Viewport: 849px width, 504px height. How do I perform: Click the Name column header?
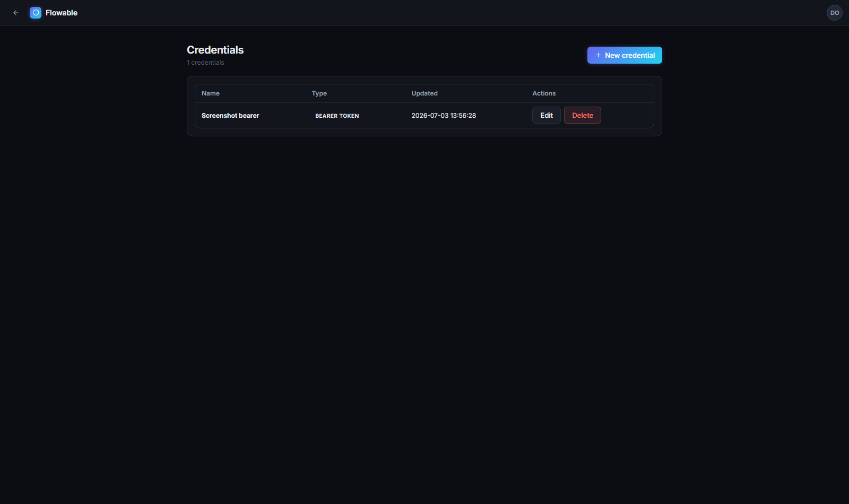tap(211, 93)
